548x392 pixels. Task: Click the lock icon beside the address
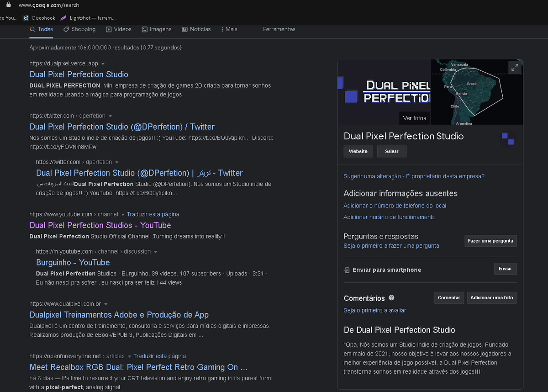pyautogui.click(x=8, y=5)
